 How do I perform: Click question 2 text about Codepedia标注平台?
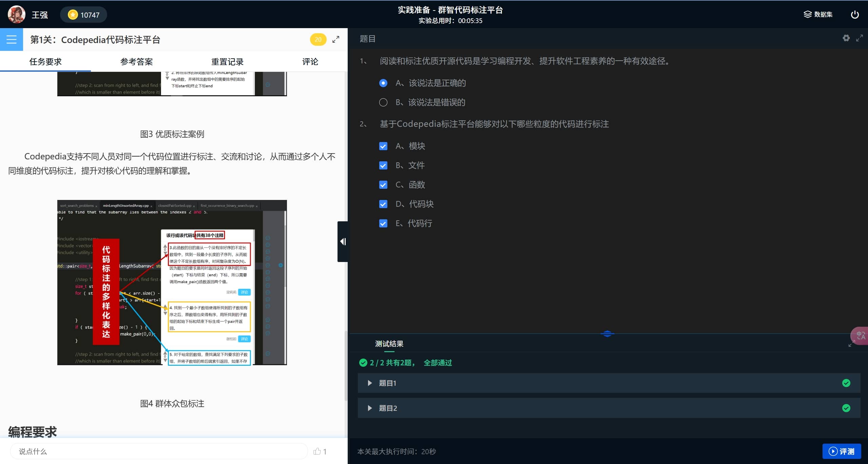coord(494,124)
